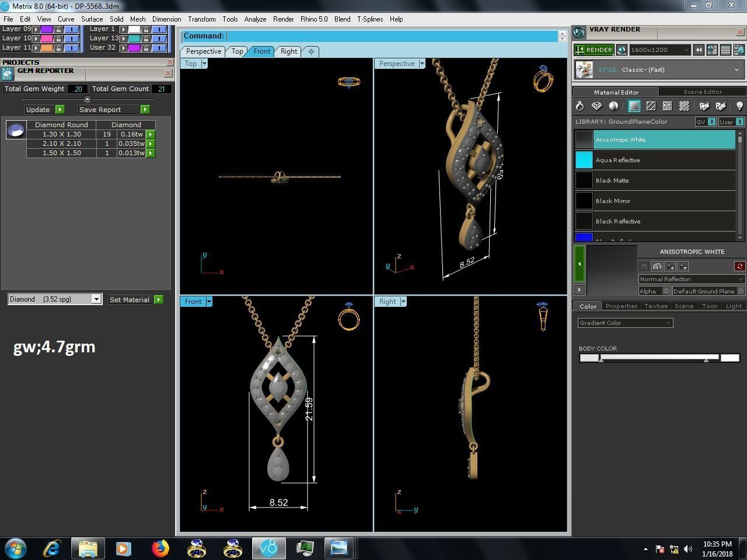
Task: Toggle the GV library switch
Action: (711, 122)
